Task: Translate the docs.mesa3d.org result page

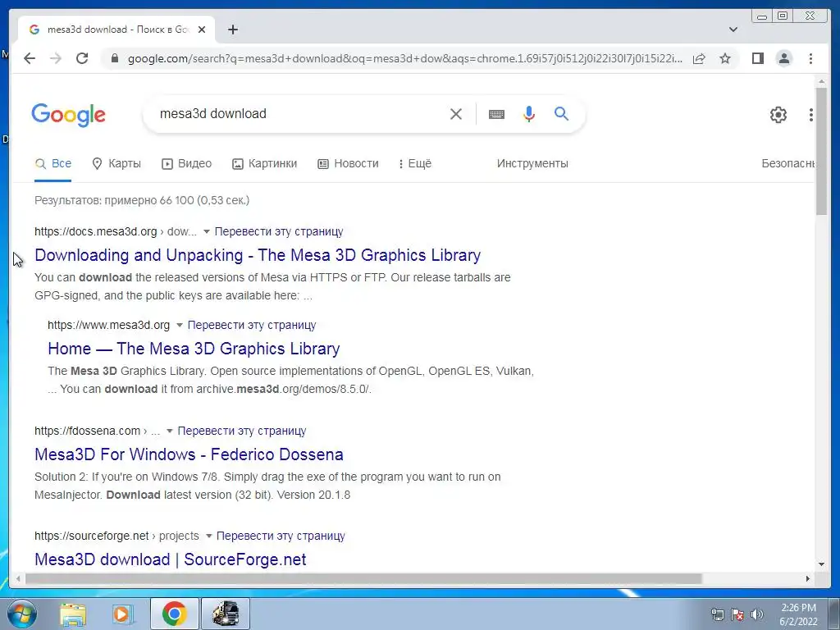Action: pos(279,231)
